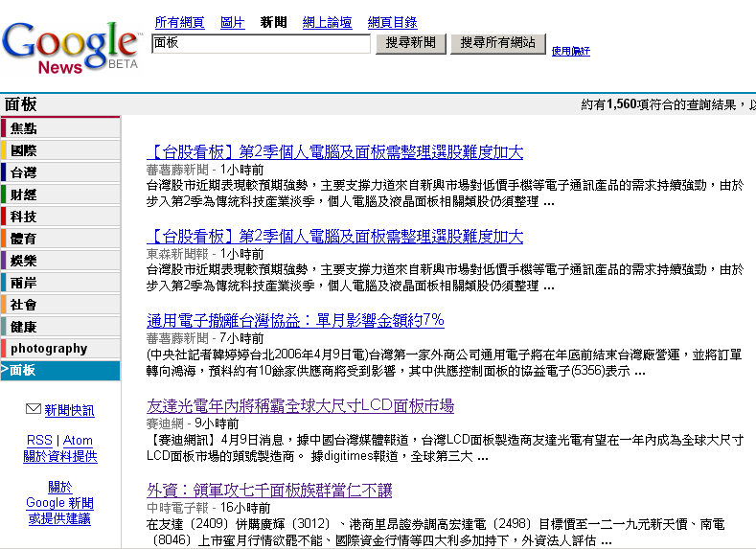The image size is (756, 549).
Task: Open the 網上論壇 tab link
Action: coord(327,22)
